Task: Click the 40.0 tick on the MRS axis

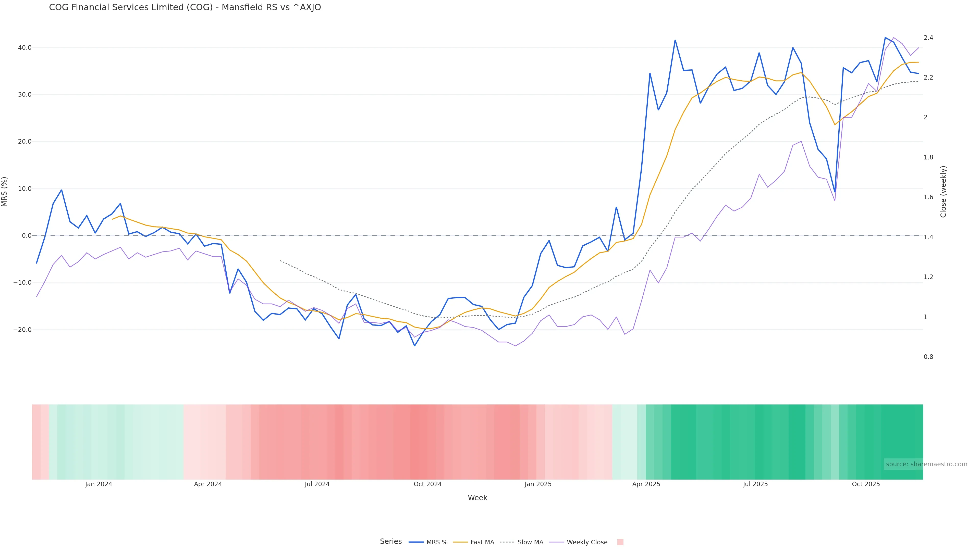Action: pos(24,47)
